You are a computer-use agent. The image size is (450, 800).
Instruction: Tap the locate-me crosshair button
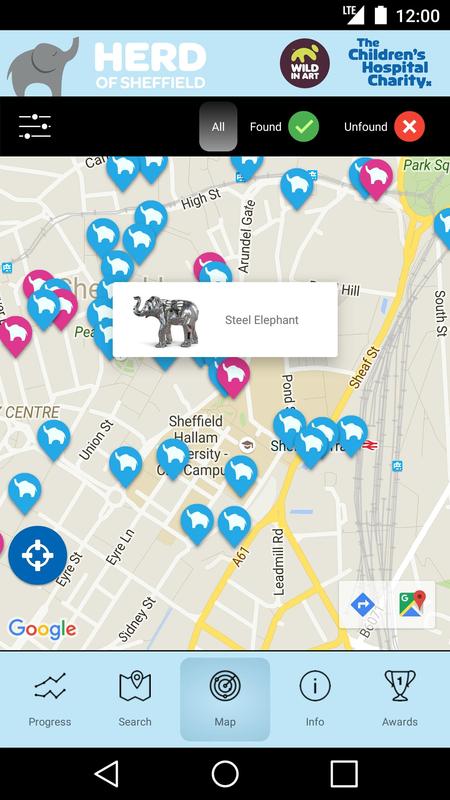[x=38, y=555]
